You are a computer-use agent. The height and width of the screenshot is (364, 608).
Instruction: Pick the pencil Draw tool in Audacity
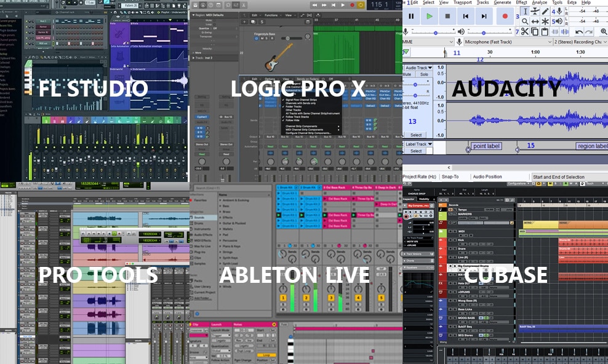click(x=545, y=11)
